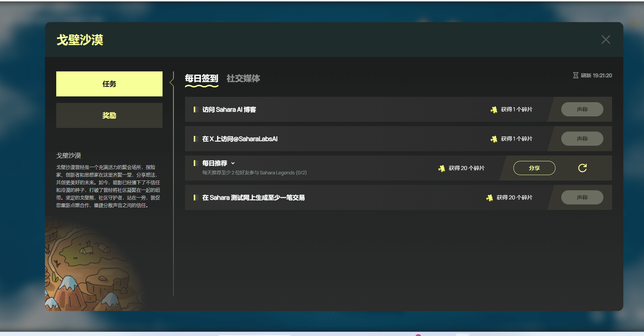
Task: Click 声称 for 在 X 上访问@SaharaLabsAI
Action: click(x=582, y=138)
